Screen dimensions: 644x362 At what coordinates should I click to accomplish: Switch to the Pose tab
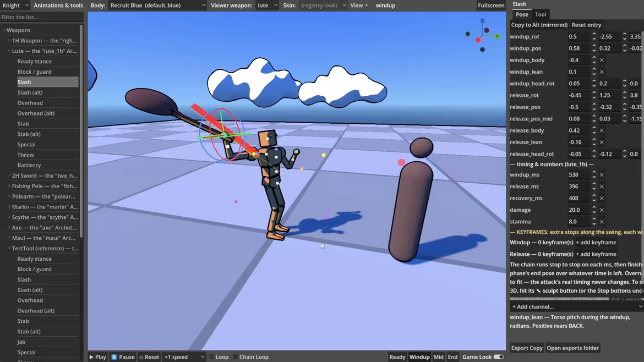pyautogui.click(x=522, y=14)
